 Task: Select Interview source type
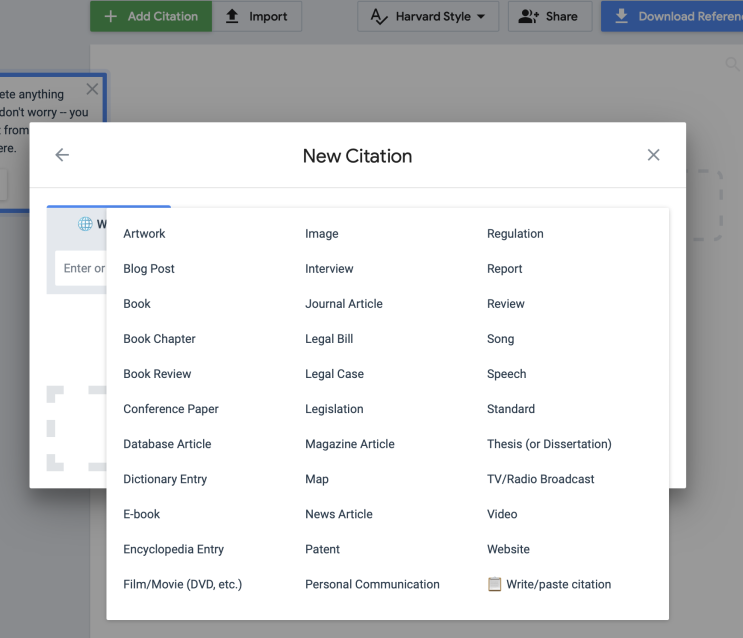(329, 269)
